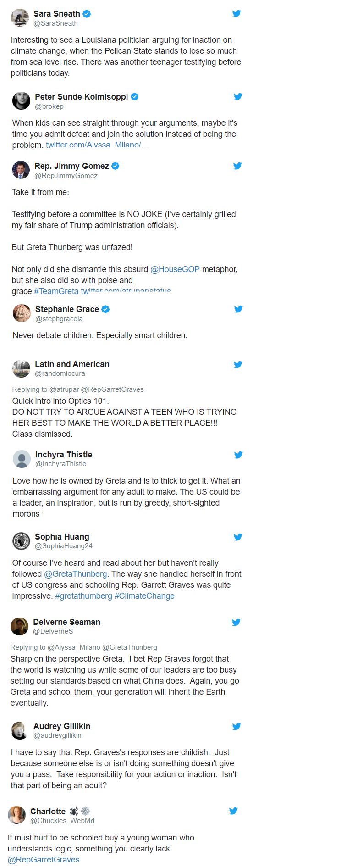This screenshot has width=352, height=868.
Task: Open Peter Sunde Kolmisoppi's display name
Action: tap(82, 97)
